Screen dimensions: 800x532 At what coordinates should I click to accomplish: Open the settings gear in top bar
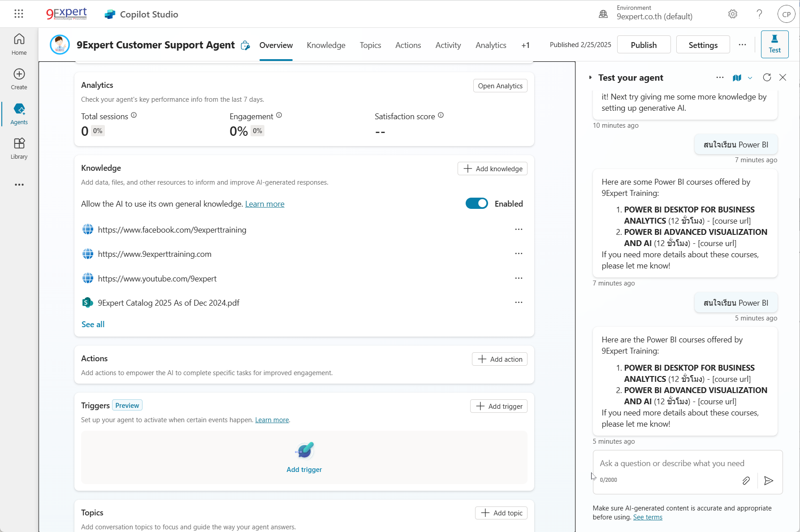tap(733, 14)
